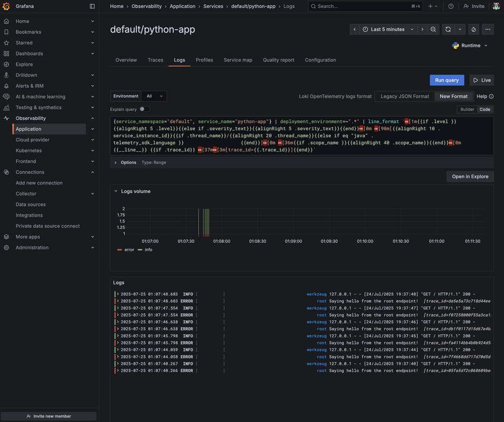The image size is (504, 422).
Task: Click the Alerts & IRM bell icon
Action: click(6, 86)
